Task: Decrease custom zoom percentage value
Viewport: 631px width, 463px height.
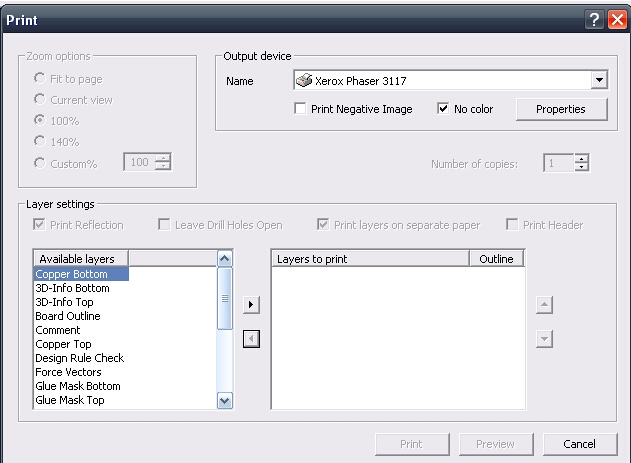Action: 163,166
